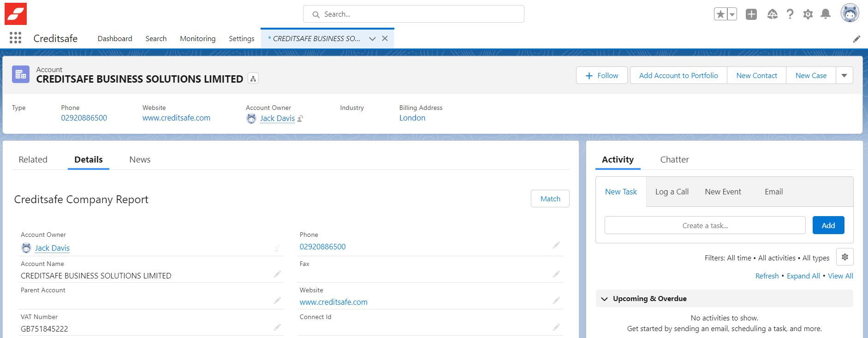Open the Settings nav item
868x338 pixels.
click(x=241, y=39)
